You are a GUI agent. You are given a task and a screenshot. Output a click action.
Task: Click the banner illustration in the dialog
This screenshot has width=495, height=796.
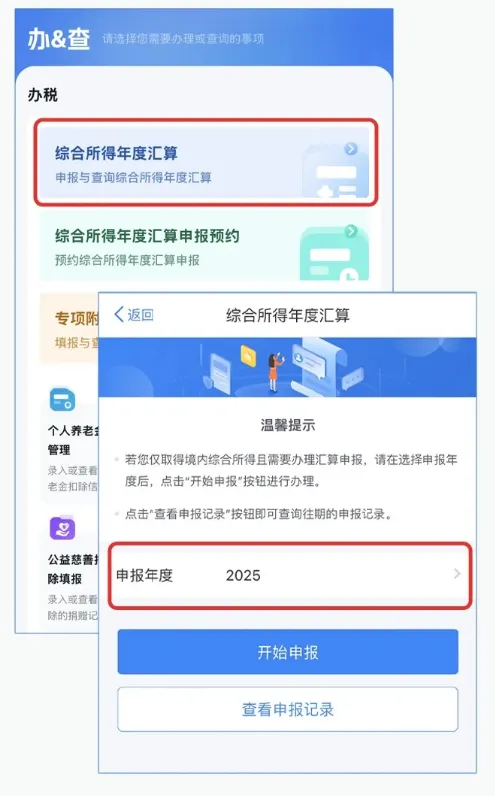tap(287, 367)
